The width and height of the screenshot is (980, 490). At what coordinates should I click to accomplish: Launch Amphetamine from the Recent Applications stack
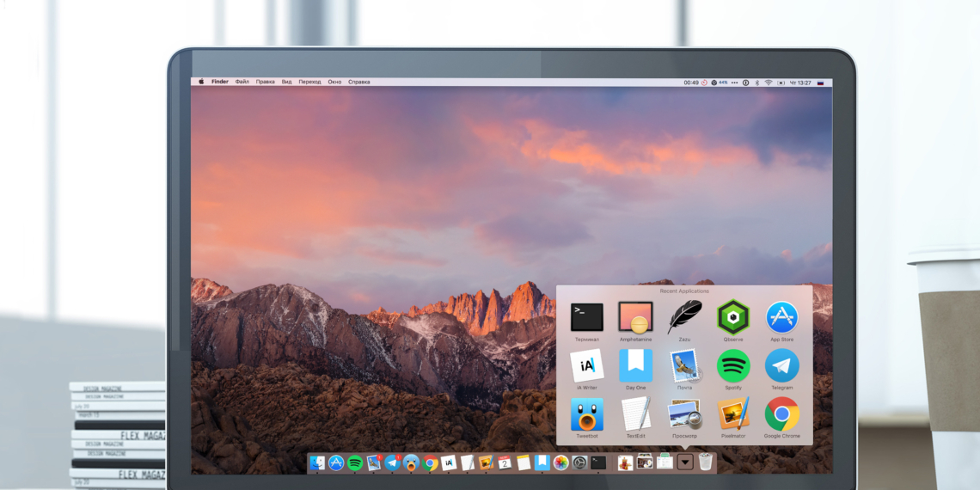635,317
